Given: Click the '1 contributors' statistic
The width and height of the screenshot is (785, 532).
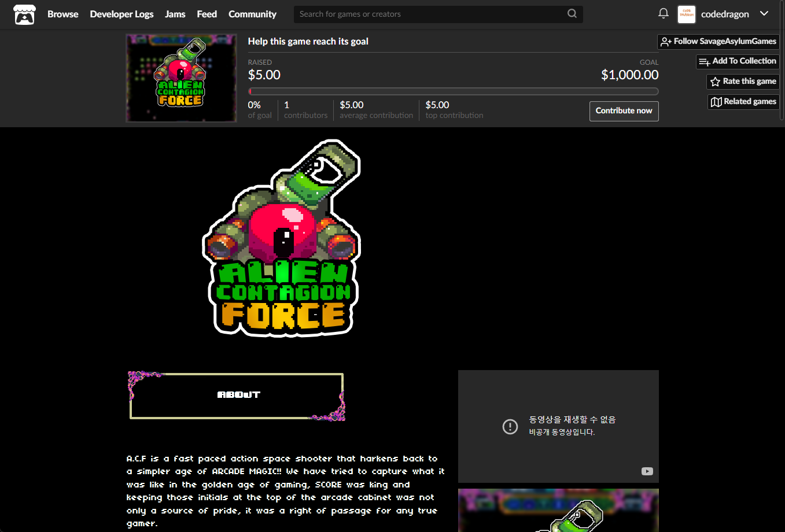Looking at the screenshot, I should click(x=305, y=110).
